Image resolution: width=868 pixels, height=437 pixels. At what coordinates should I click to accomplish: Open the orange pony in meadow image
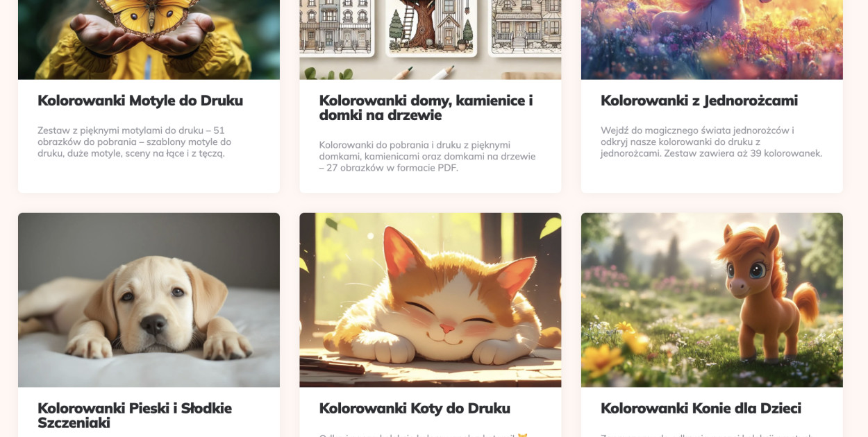[712, 300]
